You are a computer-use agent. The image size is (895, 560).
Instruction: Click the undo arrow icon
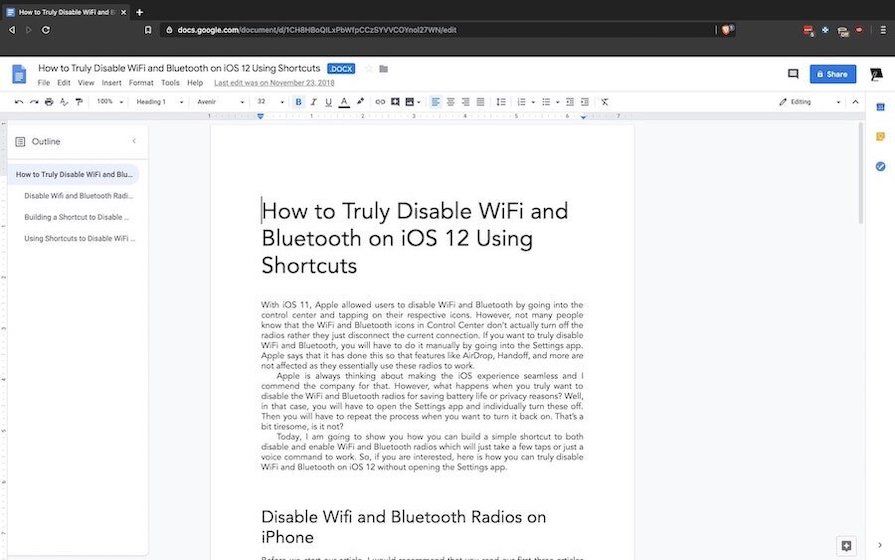(x=19, y=102)
